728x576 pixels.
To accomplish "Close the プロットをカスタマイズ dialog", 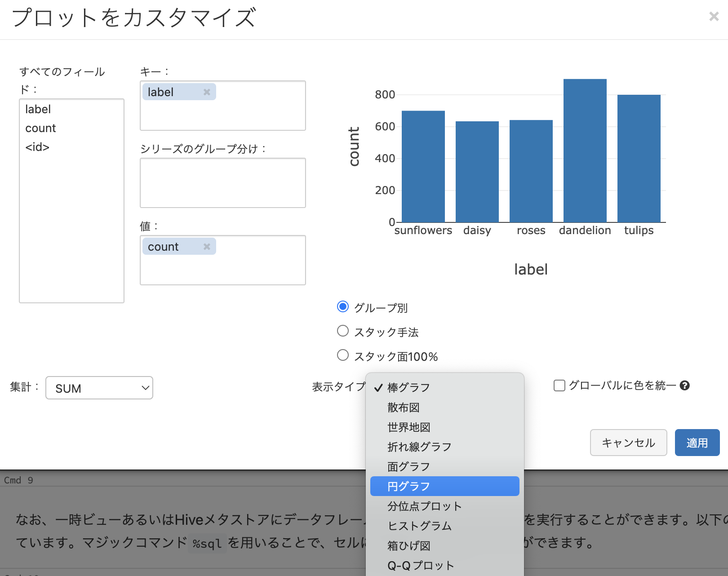I will click(714, 17).
